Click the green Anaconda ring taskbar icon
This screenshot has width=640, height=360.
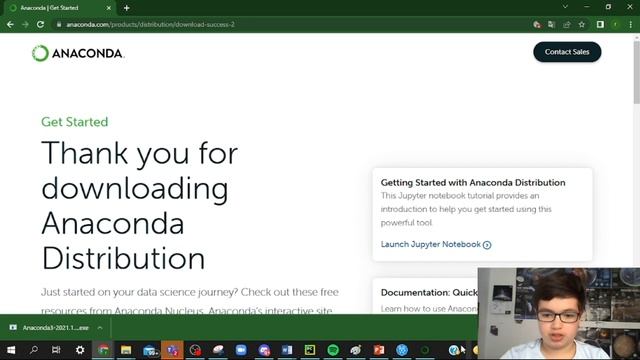pos(425,350)
